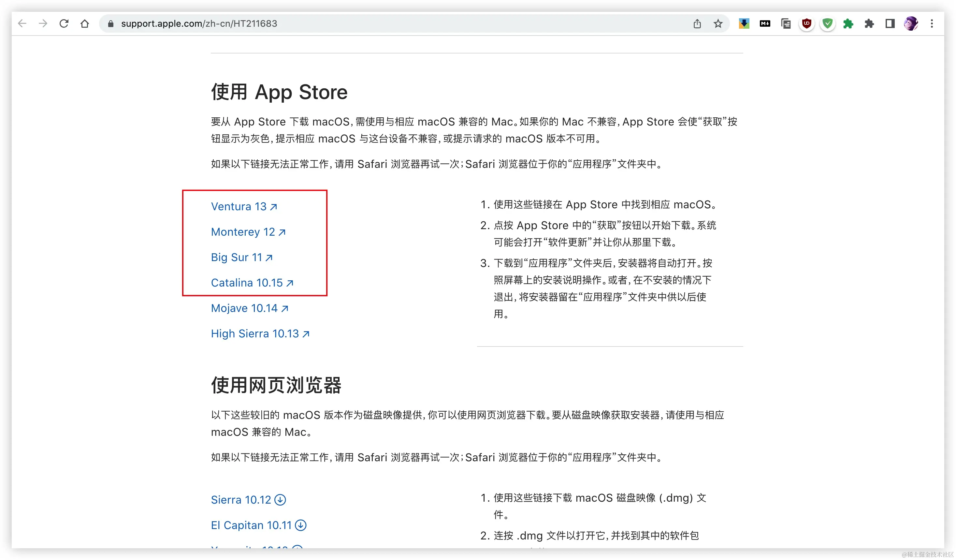Click the browser forward arrow
The height and width of the screenshot is (560, 956).
[43, 23]
